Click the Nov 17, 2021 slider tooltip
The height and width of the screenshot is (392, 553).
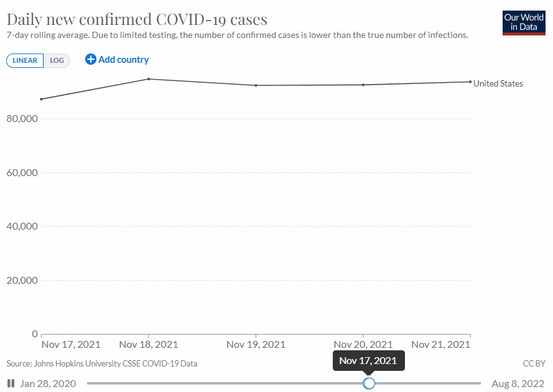click(x=368, y=361)
